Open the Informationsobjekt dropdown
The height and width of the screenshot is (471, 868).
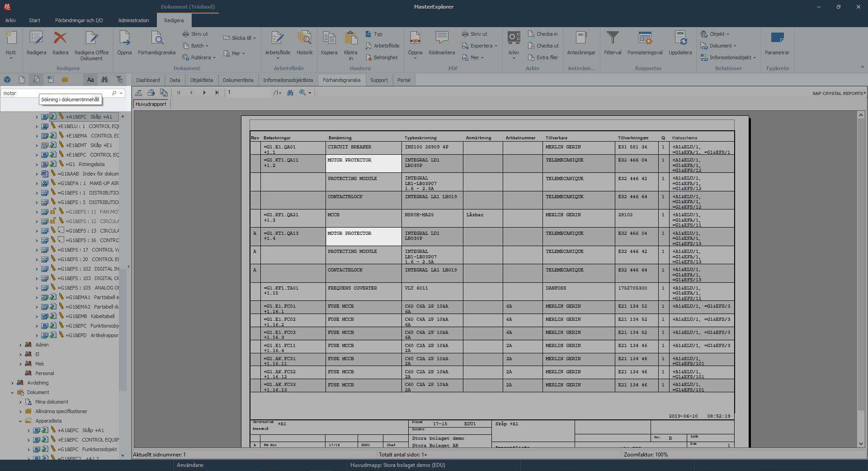pyautogui.click(x=728, y=57)
